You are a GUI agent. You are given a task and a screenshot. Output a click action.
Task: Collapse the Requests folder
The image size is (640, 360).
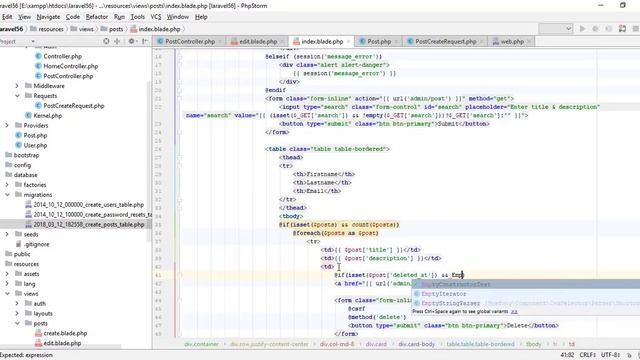point(17,96)
